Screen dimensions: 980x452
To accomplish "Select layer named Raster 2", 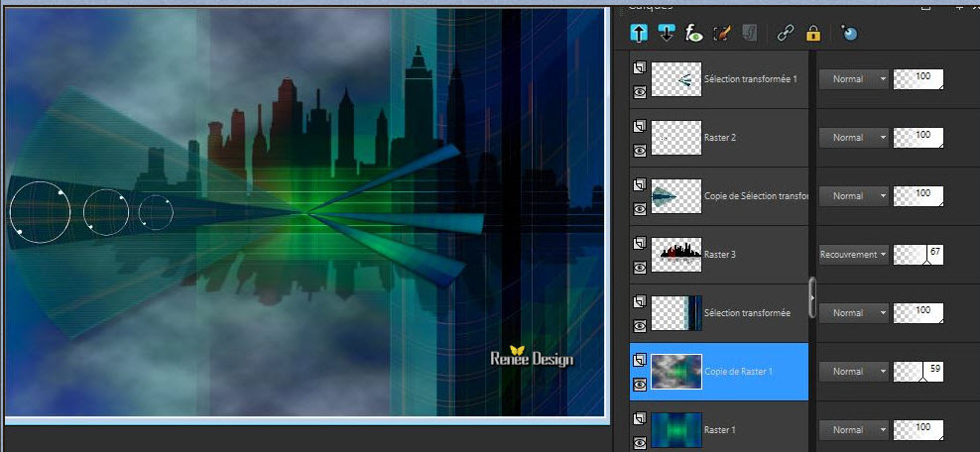I will click(720, 138).
